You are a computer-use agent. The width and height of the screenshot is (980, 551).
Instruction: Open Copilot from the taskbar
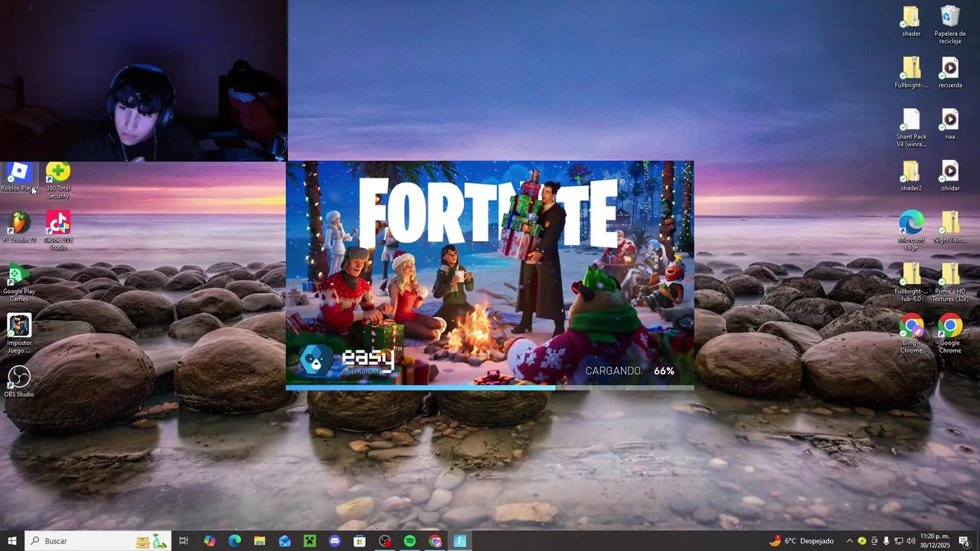pyautogui.click(x=209, y=541)
